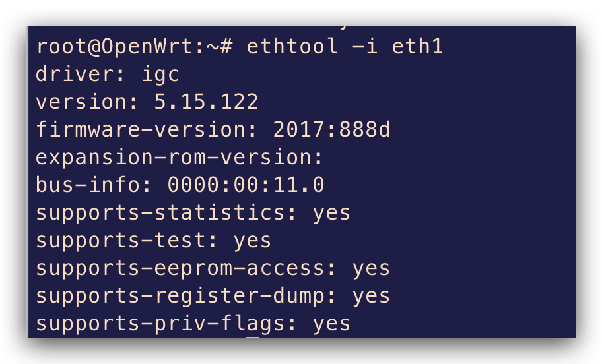Click the igc driver name
This screenshot has width=602, height=364.
tap(160, 75)
